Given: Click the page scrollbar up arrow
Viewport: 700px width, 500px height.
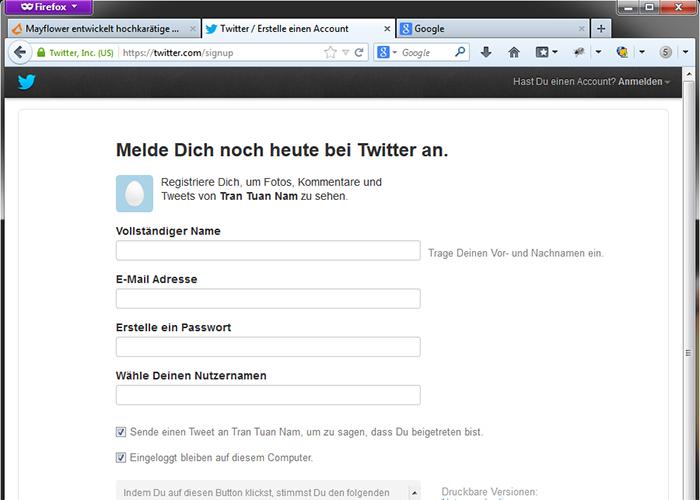Looking at the screenshot, I should tap(689, 73).
